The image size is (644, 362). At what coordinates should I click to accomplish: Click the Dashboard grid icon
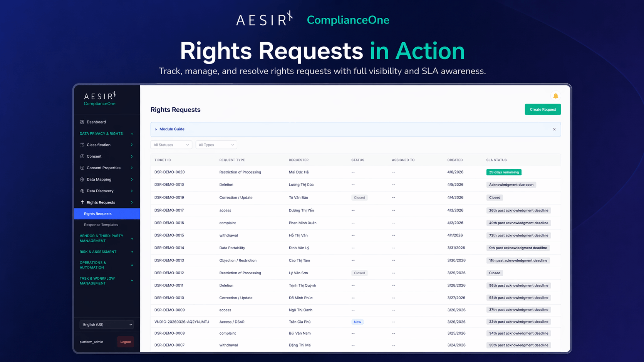[x=82, y=122]
